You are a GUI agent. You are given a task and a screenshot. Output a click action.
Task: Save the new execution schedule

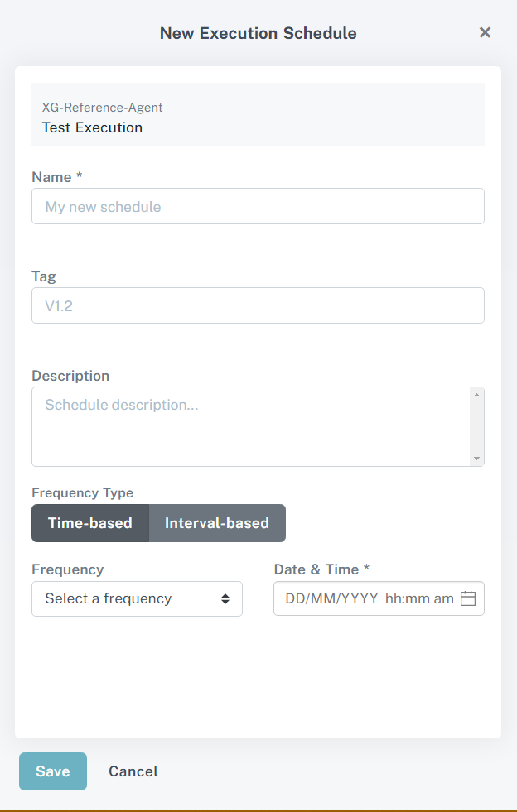click(x=52, y=771)
